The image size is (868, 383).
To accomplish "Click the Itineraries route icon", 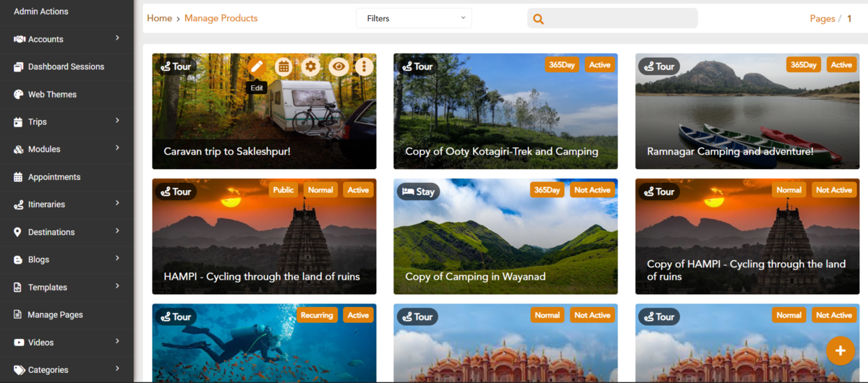I will pyautogui.click(x=19, y=205).
